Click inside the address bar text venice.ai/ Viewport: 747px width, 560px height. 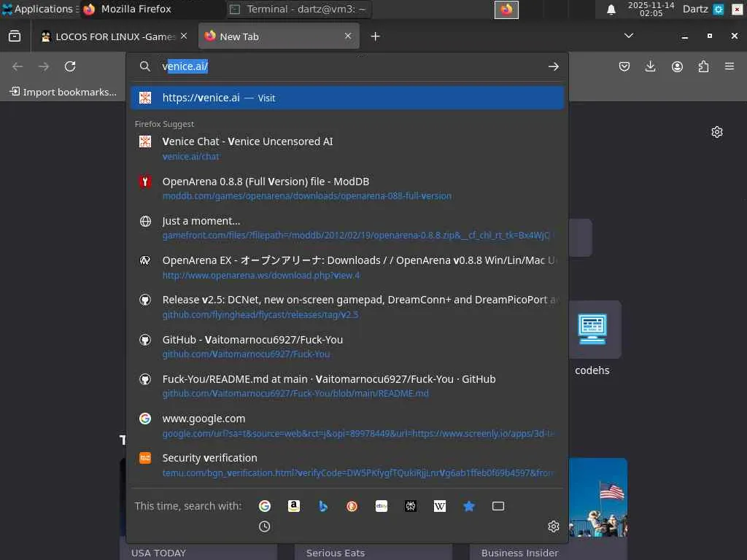[x=185, y=66]
